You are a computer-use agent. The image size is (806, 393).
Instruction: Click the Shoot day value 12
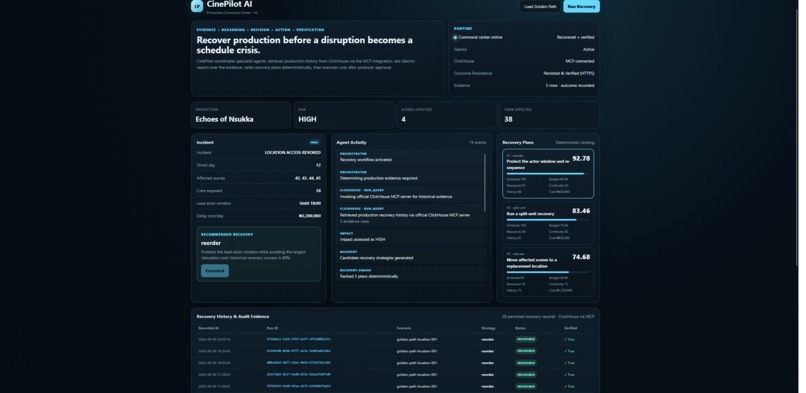(x=318, y=165)
